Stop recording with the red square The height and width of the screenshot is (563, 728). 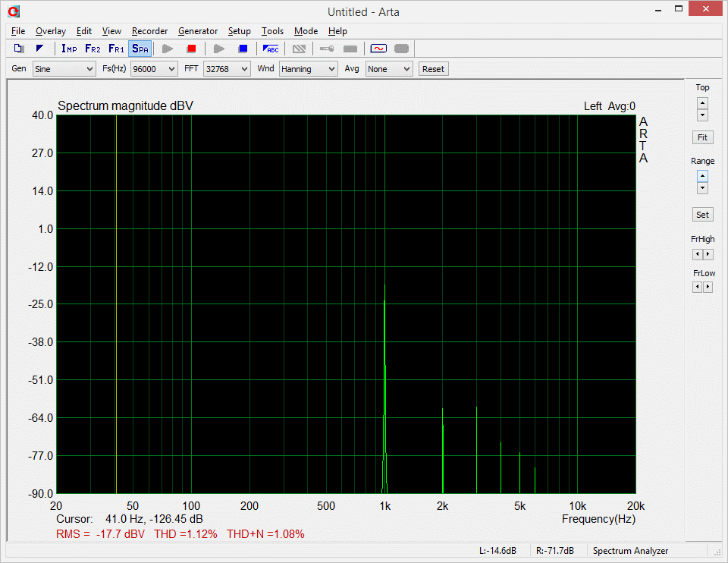coord(191,49)
